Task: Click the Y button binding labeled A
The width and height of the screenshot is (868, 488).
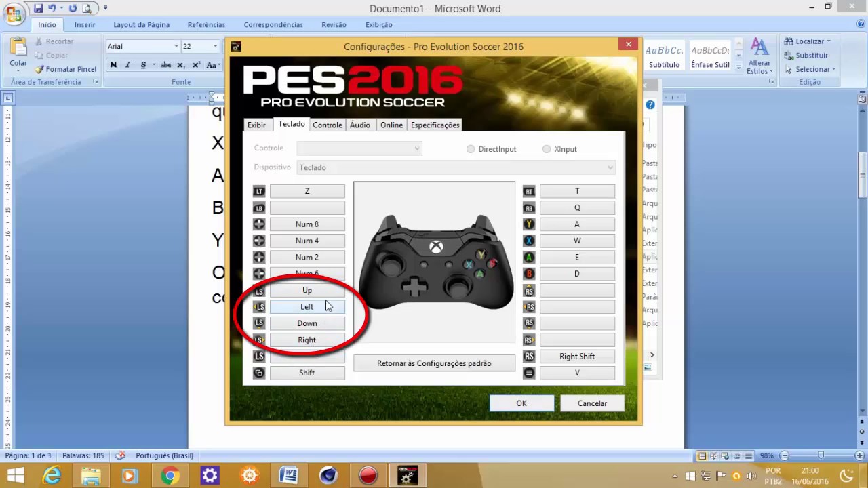Action: (577, 224)
